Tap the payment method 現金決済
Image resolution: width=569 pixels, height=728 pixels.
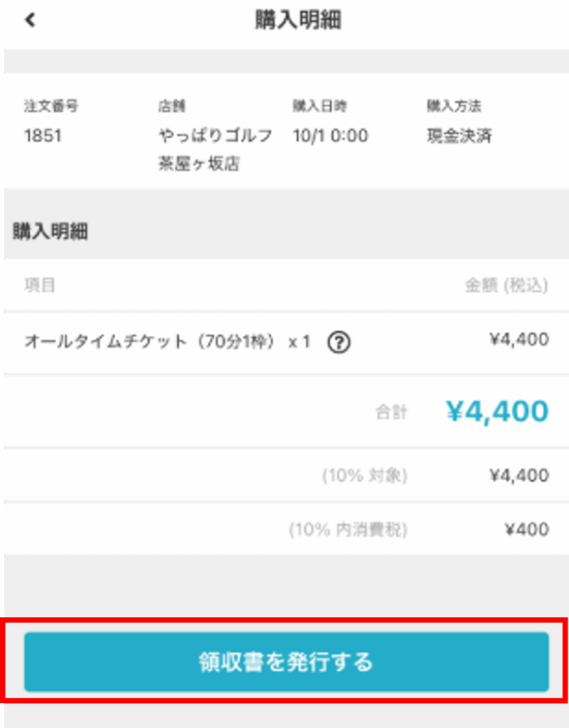[x=459, y=136]
